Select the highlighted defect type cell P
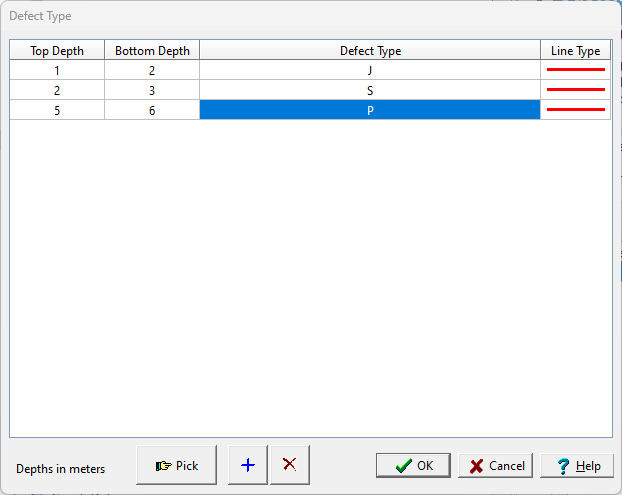The height and width of the screenshot is (495, 622). pos(370,110)
